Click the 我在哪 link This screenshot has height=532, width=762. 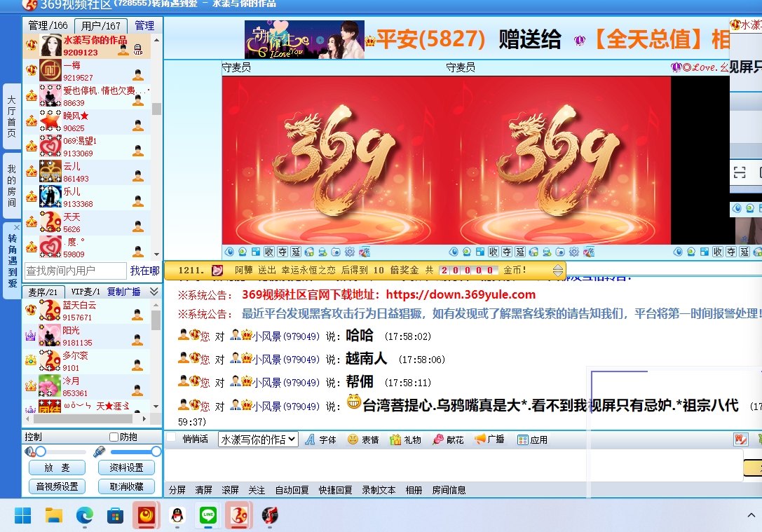pos(144,271)
